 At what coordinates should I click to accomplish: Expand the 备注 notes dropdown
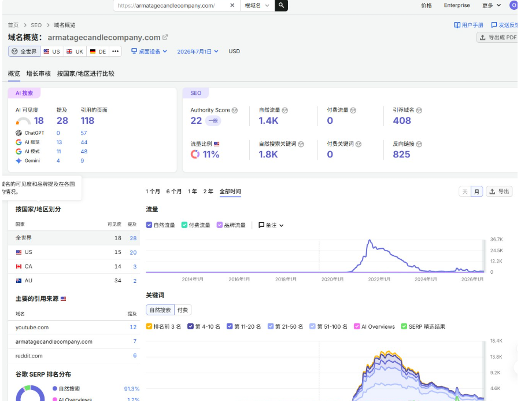[x=271, y=225]
